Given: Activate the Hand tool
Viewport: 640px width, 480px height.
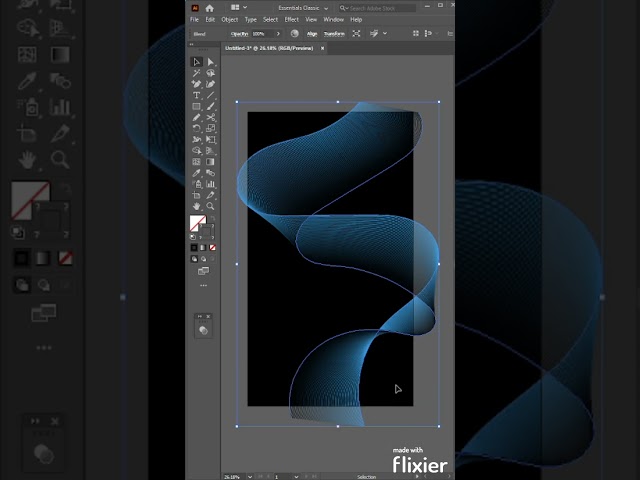Looking at the screenshot, I should coord(196,206).
